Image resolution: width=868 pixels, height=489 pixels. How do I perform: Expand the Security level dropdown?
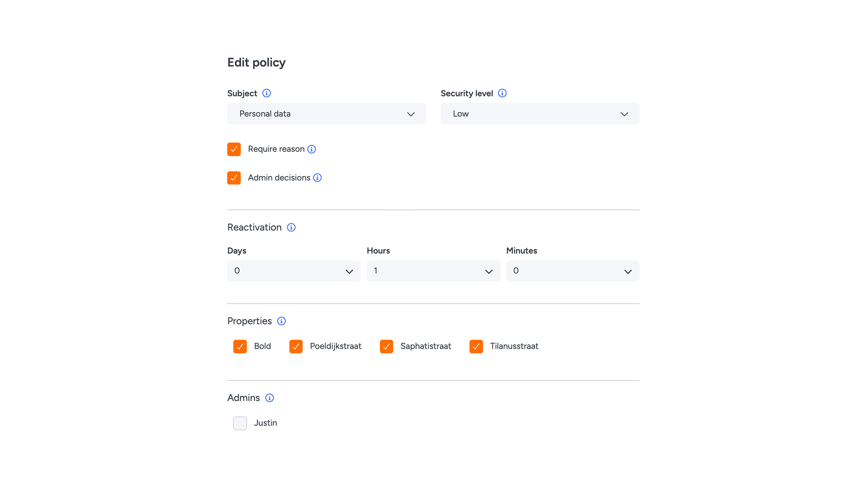click(540, 114)
